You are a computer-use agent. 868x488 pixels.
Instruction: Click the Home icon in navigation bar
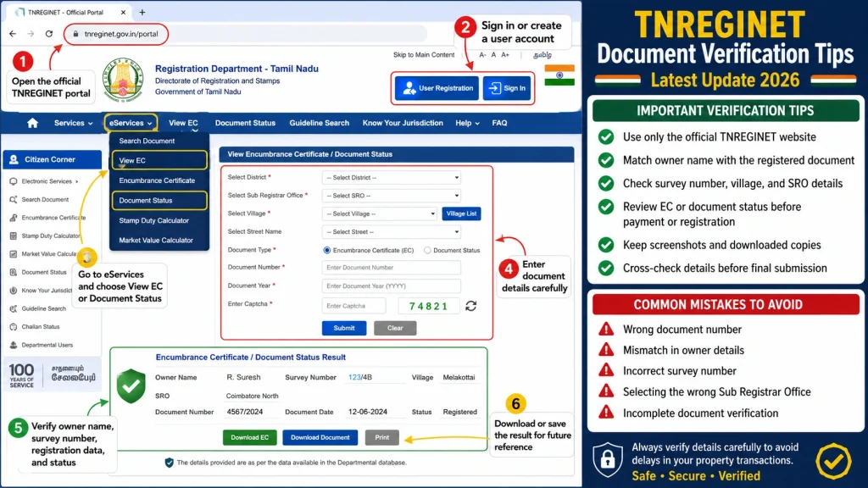pyautogui.click(x=33, y=123)
